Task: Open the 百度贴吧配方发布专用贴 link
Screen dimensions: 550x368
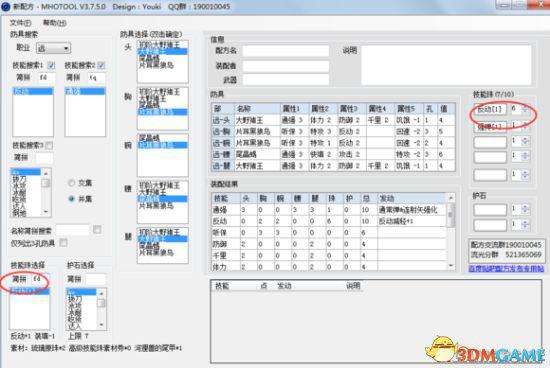Action: coord(507,268)
